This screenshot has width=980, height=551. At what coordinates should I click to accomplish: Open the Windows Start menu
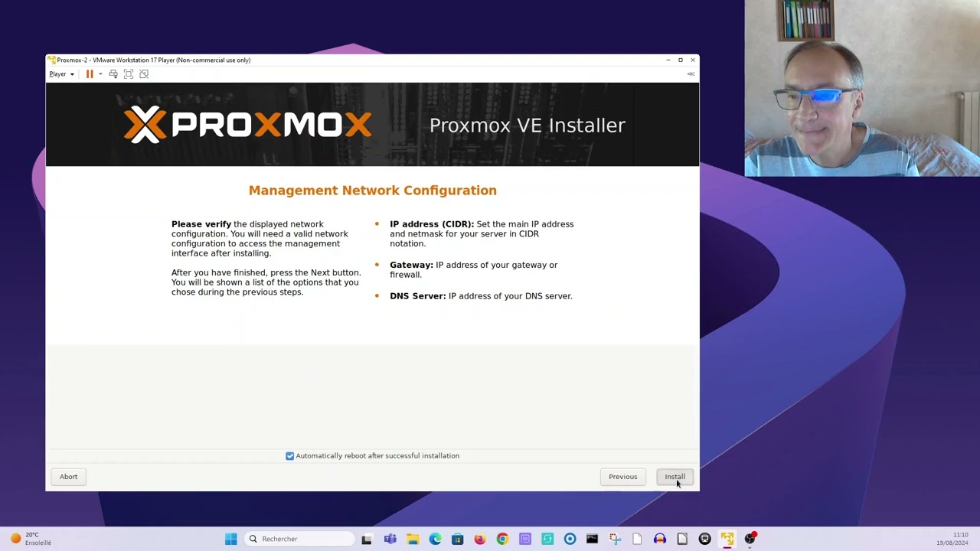230,539
